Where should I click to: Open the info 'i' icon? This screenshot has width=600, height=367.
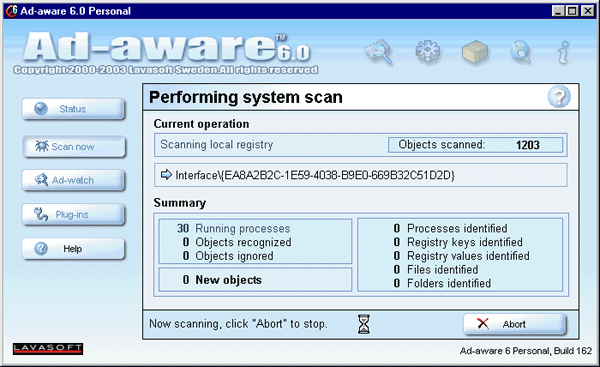point(564,52)
